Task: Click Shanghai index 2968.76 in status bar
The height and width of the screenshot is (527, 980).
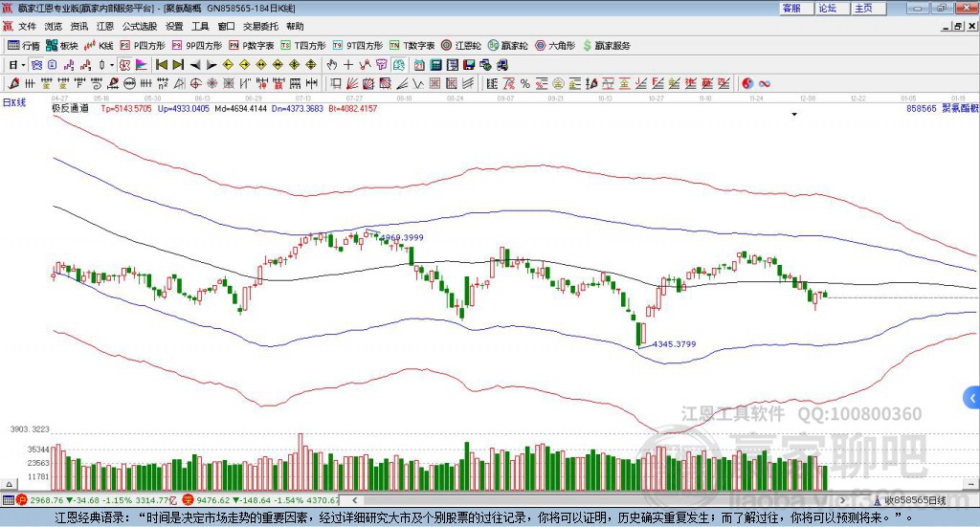Action: [x=46, y=500]
